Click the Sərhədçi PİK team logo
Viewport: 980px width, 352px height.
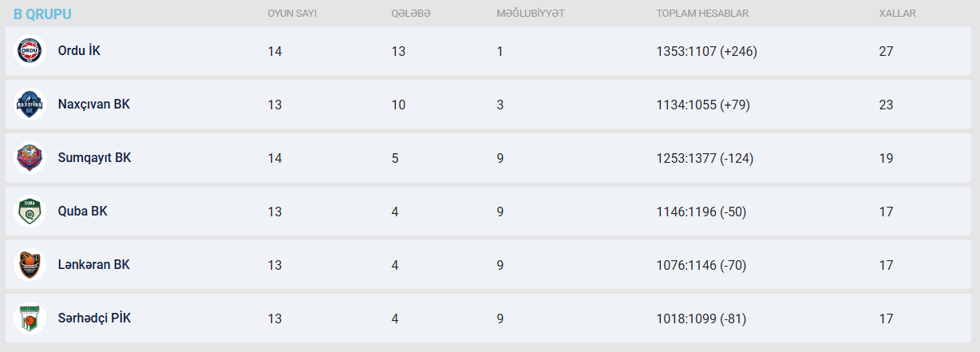tap(30, 318)
